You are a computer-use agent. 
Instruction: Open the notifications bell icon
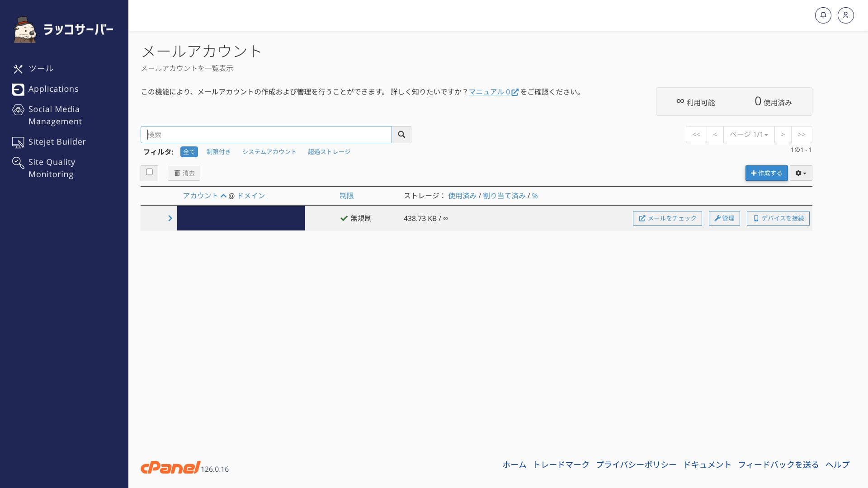click(x=823, y=15)
